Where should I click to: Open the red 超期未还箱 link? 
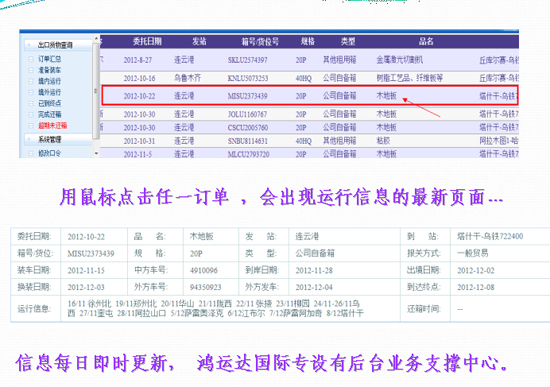click(52, 126)
